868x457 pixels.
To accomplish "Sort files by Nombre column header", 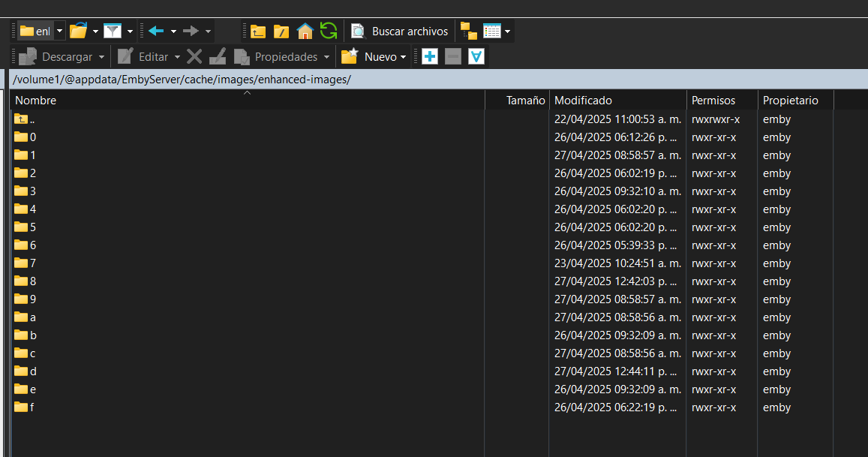I will [36, 101].
